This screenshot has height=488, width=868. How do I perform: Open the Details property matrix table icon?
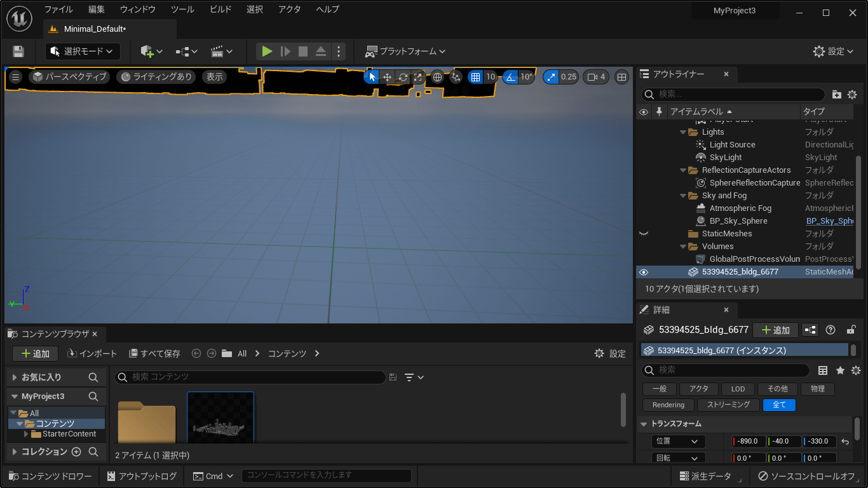[823, 370]
